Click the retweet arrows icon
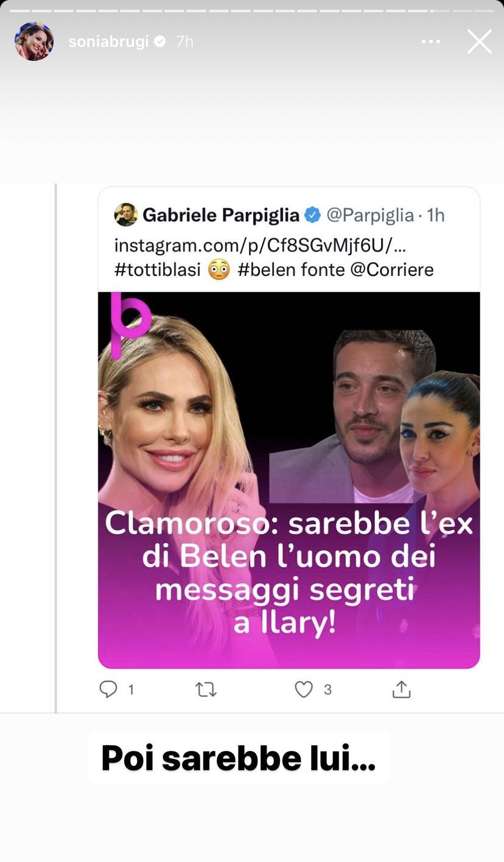The width and height of the screenshot is (504, 862). coord(206,690)
